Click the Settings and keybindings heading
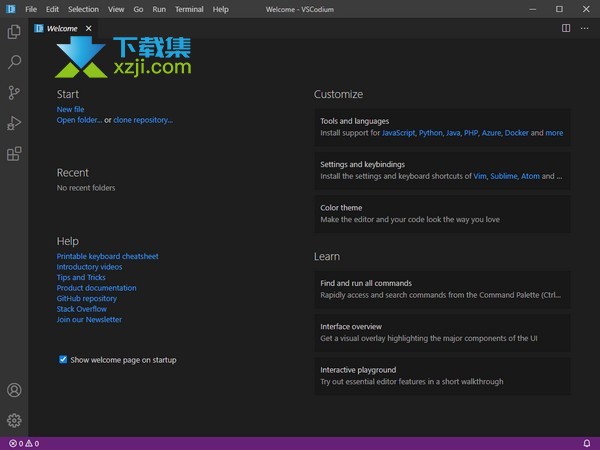This screenshot has height=450, width=600. (x=362, y=164)
